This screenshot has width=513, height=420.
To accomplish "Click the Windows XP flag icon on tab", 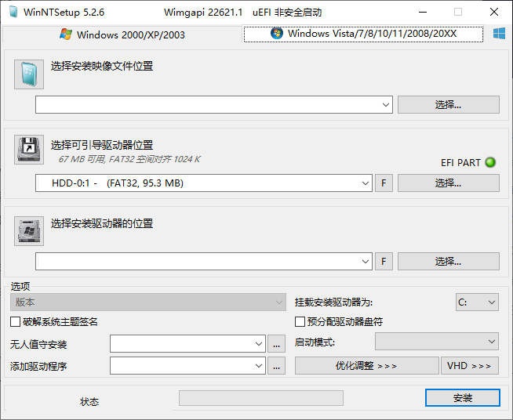I will point(66,34).
